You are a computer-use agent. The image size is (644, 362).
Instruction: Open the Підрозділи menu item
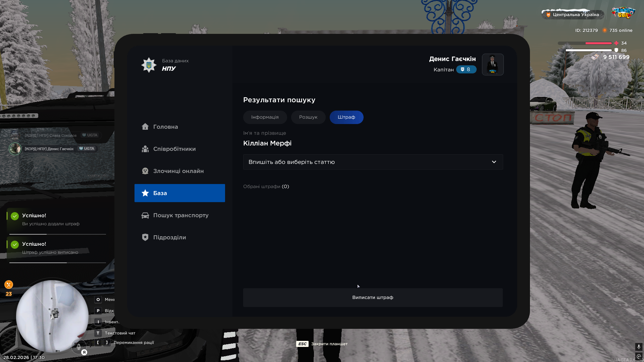click(169, 237)
